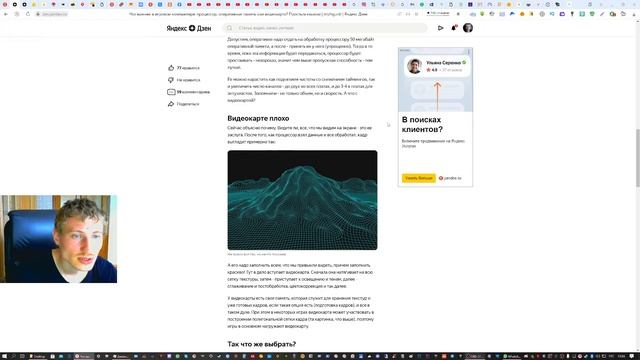Open the article comments via the comment icon
The height and width of the screenshot is (360, 640).
tap(171, 92)
